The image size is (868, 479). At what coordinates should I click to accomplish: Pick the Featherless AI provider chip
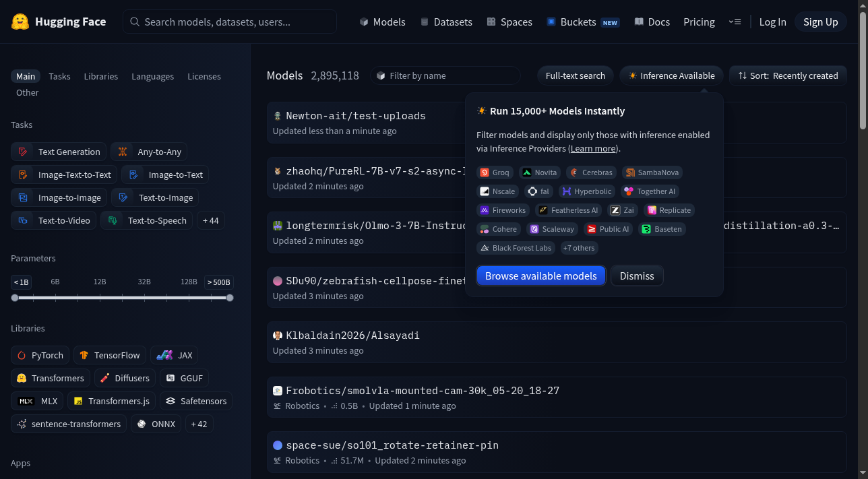pos(569,210)
